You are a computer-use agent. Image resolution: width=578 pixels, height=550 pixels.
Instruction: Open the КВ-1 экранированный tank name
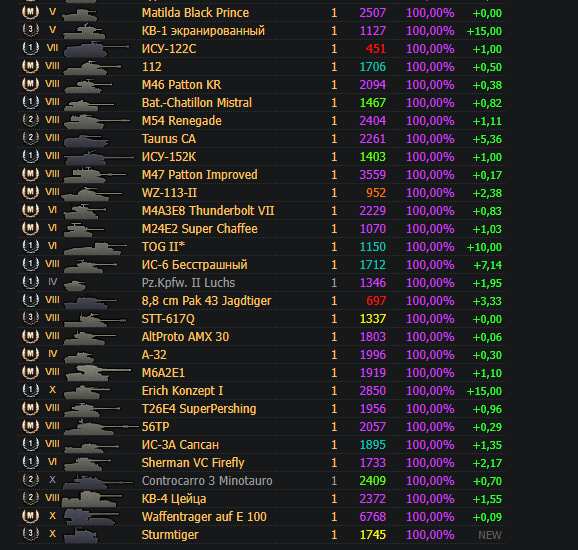pos(203,31)
